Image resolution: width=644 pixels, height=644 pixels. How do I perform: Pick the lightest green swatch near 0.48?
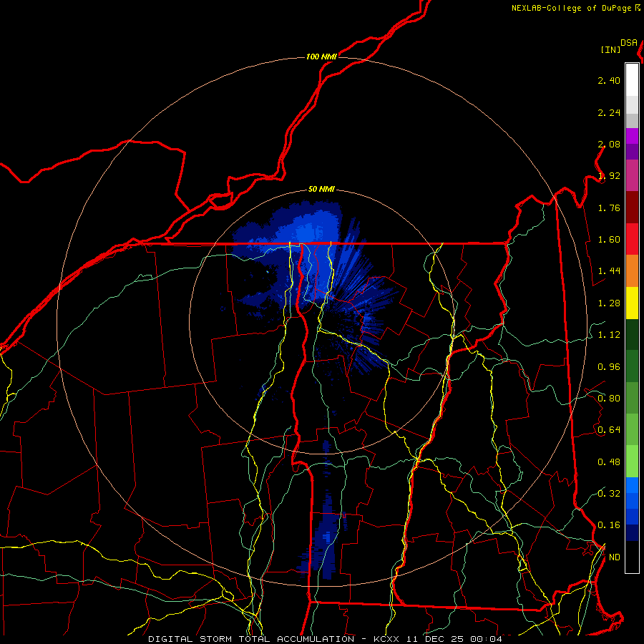click(632, 462)
